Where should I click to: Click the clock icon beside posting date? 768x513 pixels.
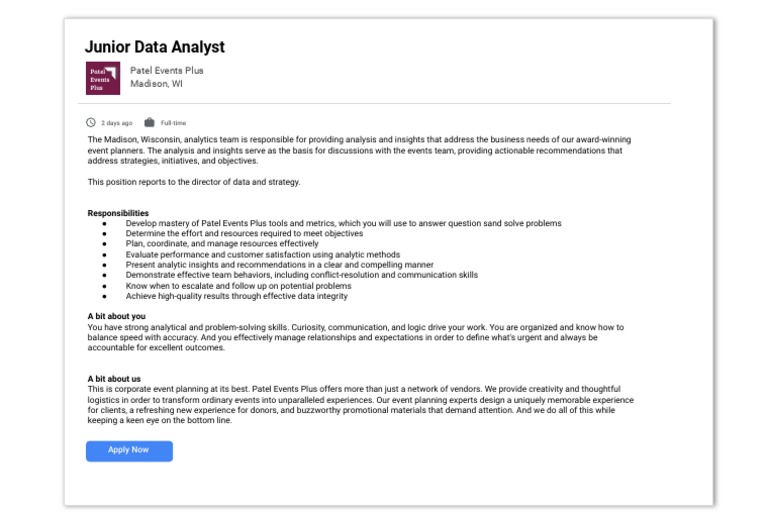[x=91, y=123]
